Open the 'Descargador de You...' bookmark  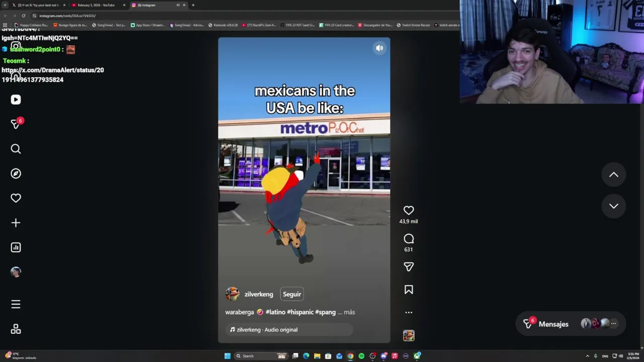click(x=375, y=25)
